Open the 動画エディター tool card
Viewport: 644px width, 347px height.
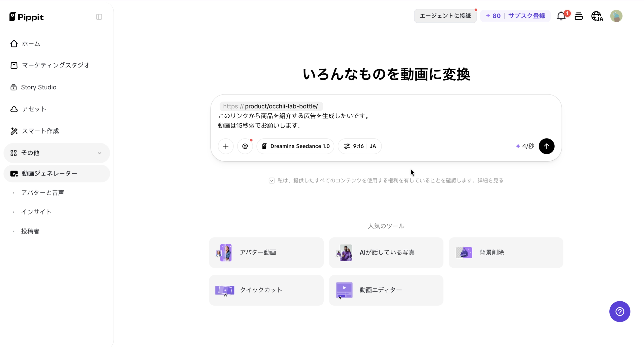(x=386, y=290)
